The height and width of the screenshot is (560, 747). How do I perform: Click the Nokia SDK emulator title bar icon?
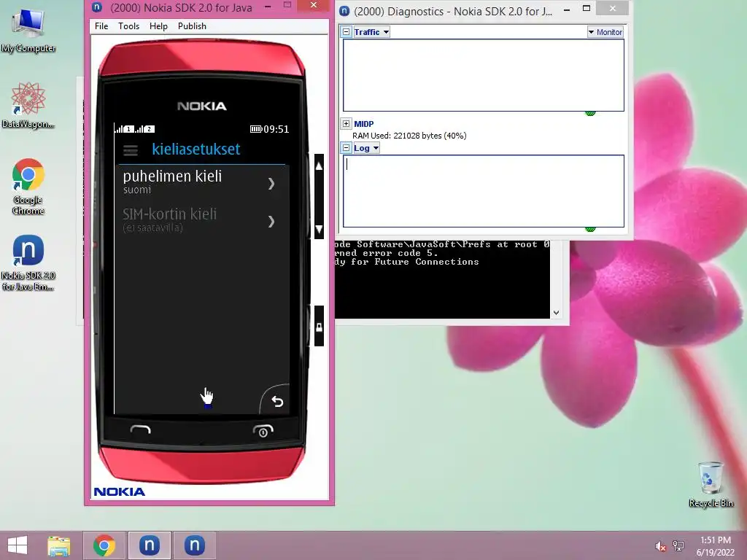point(97,7)
